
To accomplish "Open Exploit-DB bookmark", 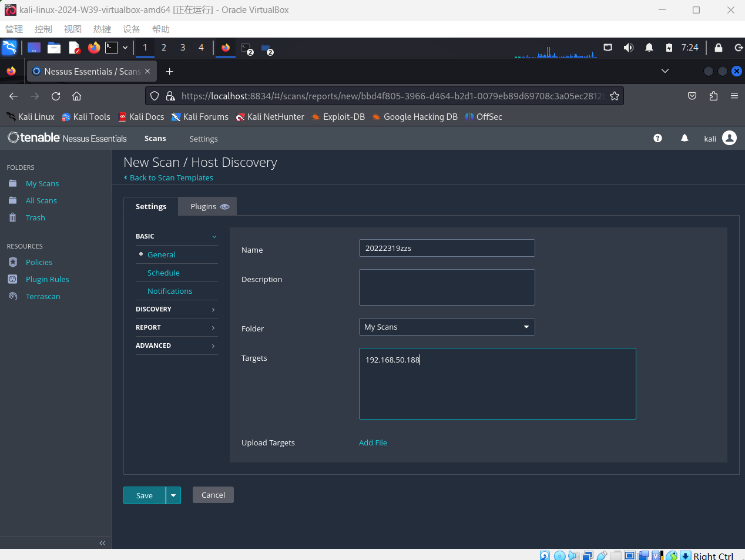I will click(338, 116).
